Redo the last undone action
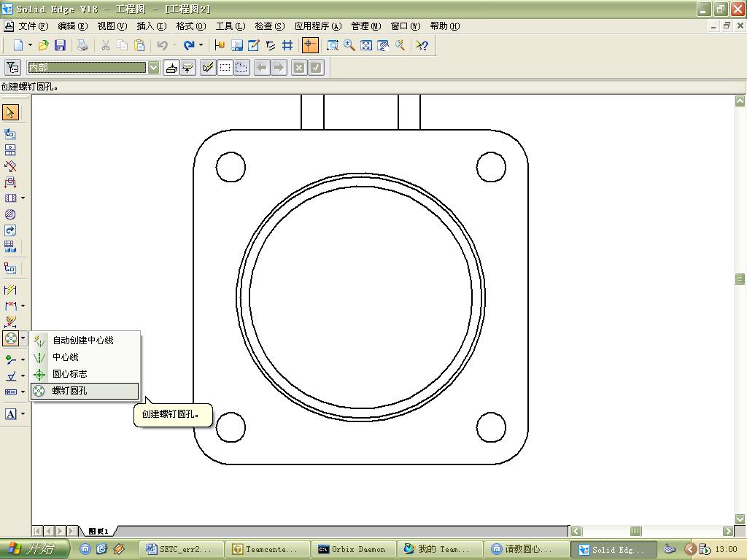The height and width of the screenshot is (560, 747). (189, 45)
